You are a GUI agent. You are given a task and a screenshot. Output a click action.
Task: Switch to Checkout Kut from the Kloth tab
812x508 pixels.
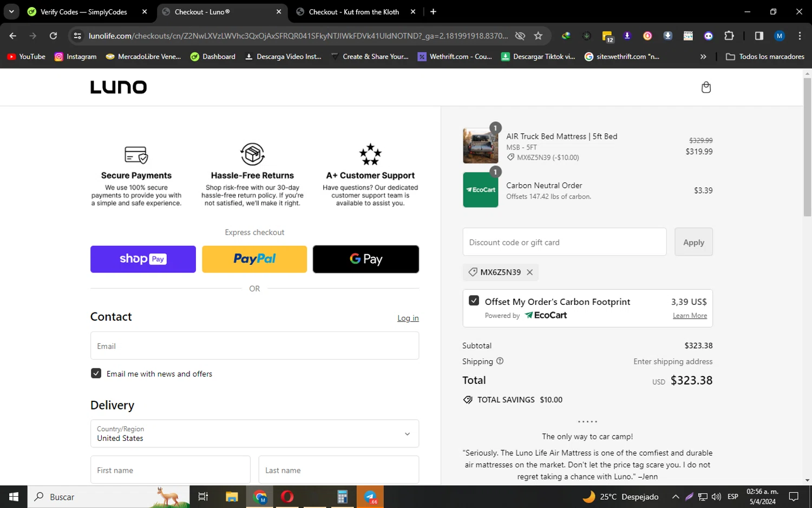(354, 11)
